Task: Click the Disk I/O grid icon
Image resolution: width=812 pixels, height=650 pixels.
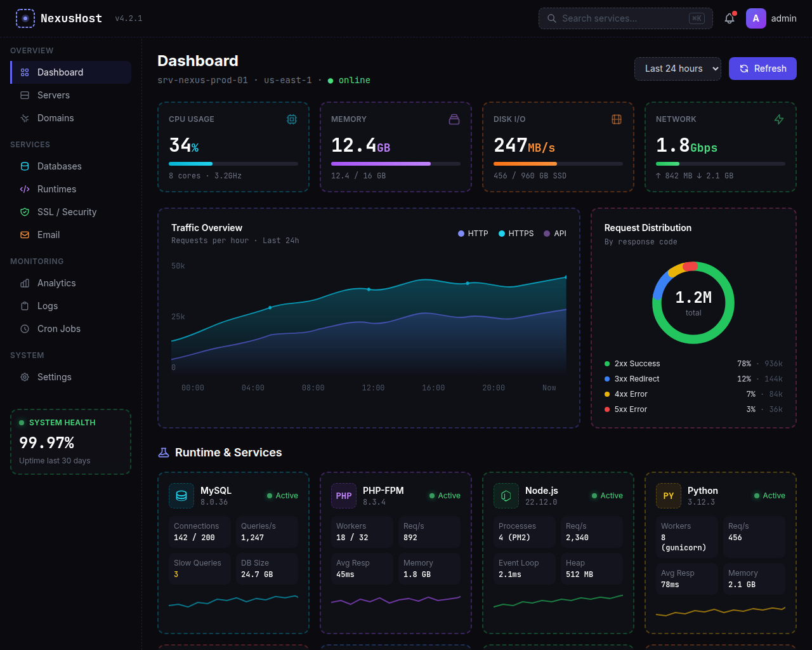Action: (x=616, y=119)
